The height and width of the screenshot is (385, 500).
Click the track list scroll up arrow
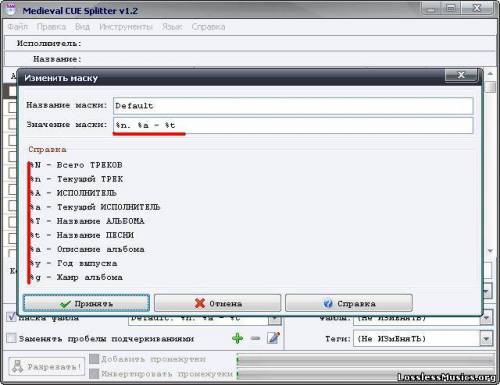point(490,73)
